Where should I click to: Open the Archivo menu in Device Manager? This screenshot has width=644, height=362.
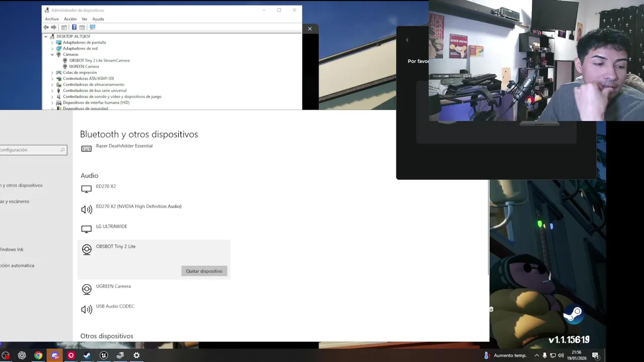point(52,19)
